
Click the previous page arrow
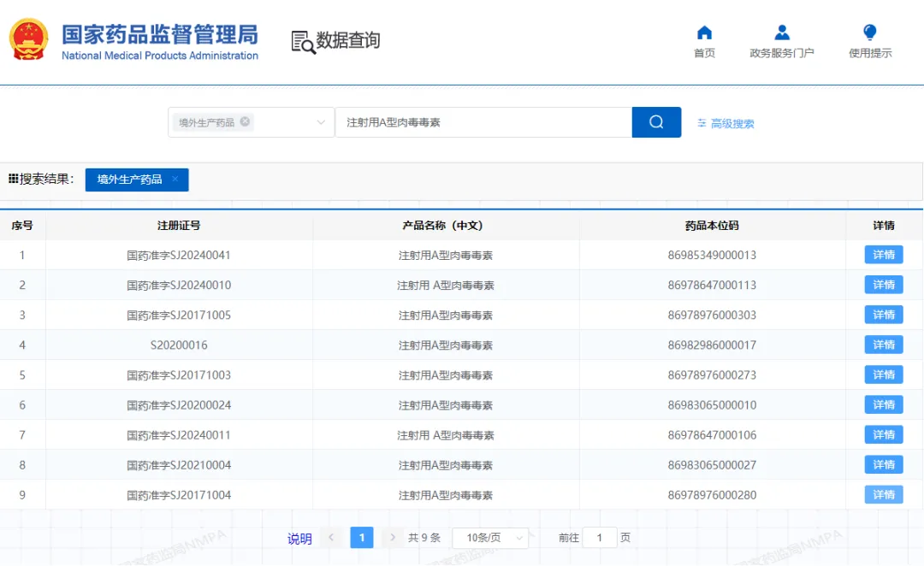[x=331, y=537]
